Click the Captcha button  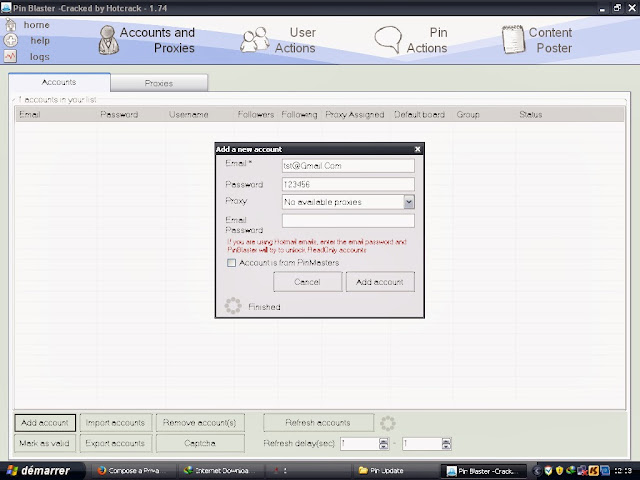pos(200,443)
